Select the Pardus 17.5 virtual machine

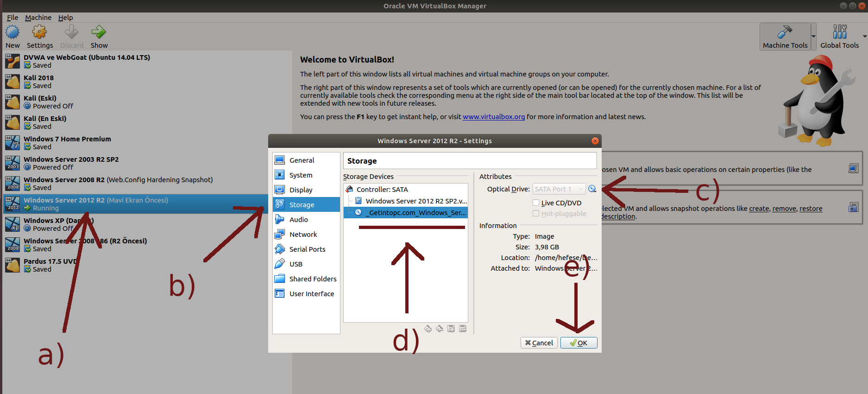pos(135,265)
